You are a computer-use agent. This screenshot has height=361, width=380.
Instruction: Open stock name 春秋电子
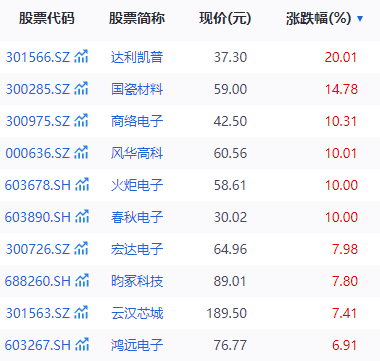pos(137,217)
